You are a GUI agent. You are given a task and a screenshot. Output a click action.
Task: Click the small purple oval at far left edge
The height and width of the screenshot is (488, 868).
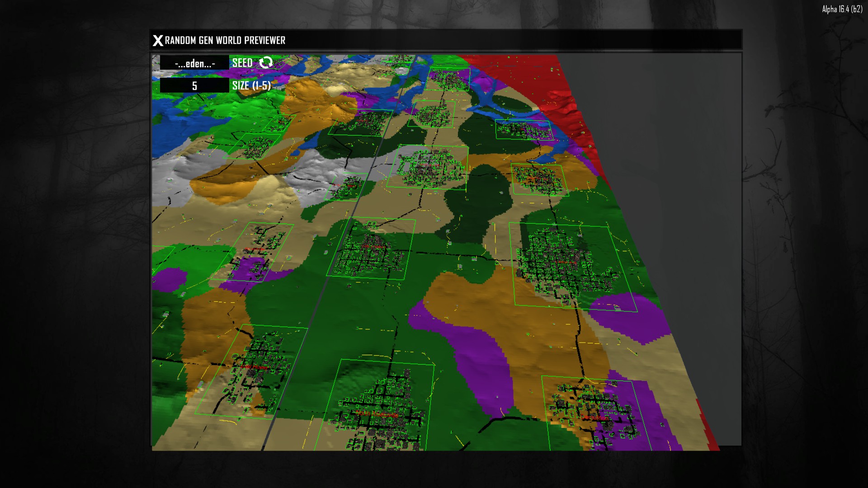click(x=168, y=279)
